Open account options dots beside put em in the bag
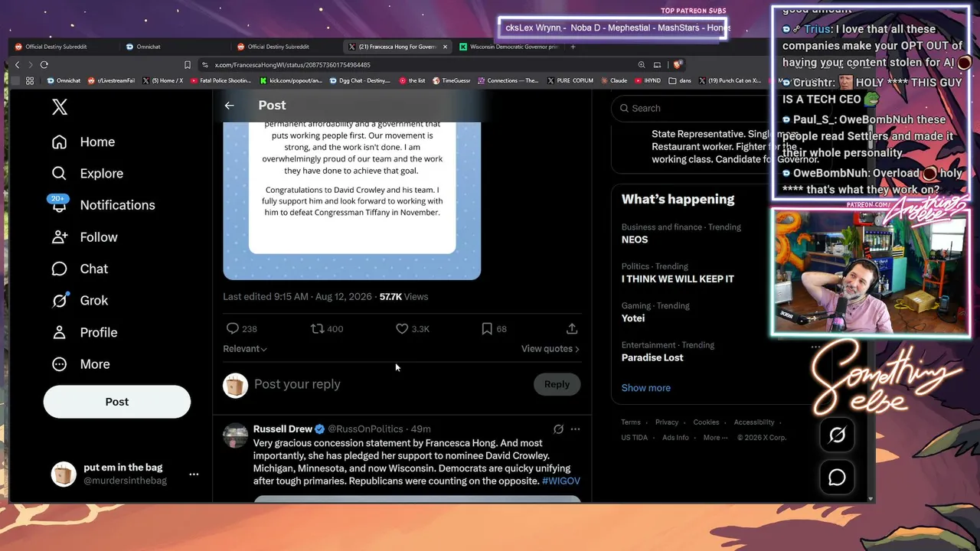Image resolution: width=980 pixels, height=551 pixels. point(194,474)
